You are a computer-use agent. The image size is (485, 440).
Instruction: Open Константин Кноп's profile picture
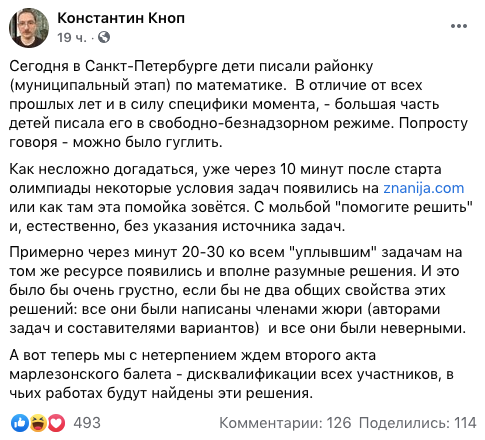click(29, 28)
